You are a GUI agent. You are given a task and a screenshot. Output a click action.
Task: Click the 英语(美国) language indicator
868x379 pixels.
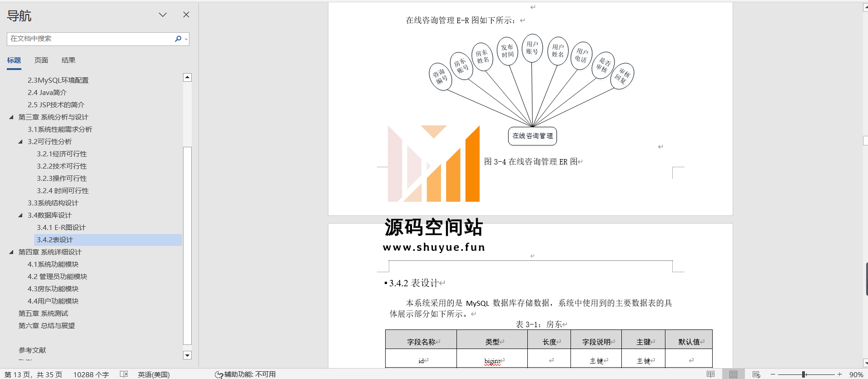(x=154, y=374)
